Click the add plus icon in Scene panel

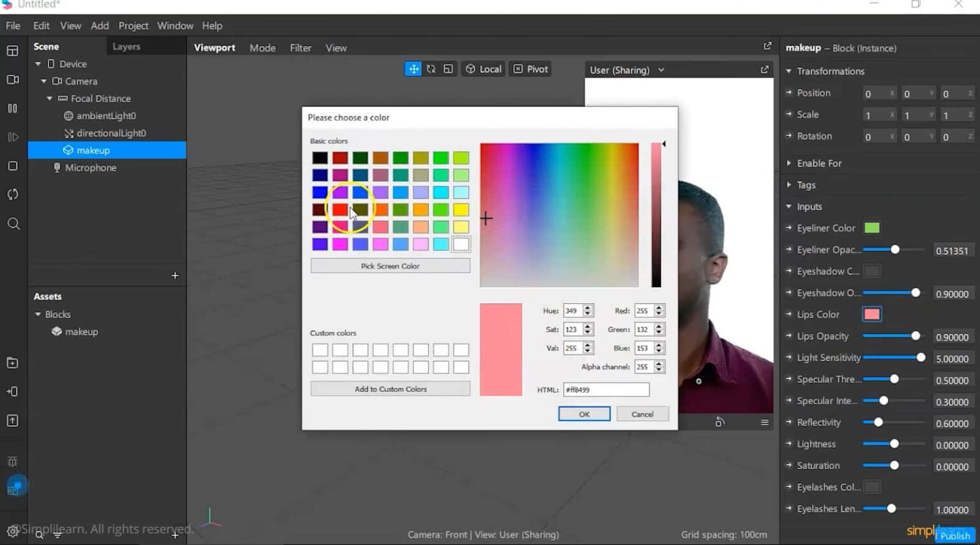tap(175, 276)
